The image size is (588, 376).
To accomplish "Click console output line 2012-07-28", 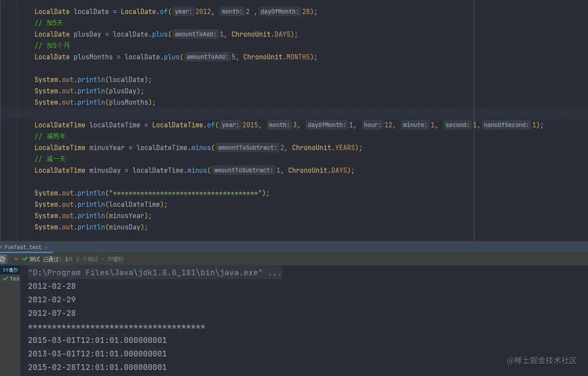I will coord(52,313).
